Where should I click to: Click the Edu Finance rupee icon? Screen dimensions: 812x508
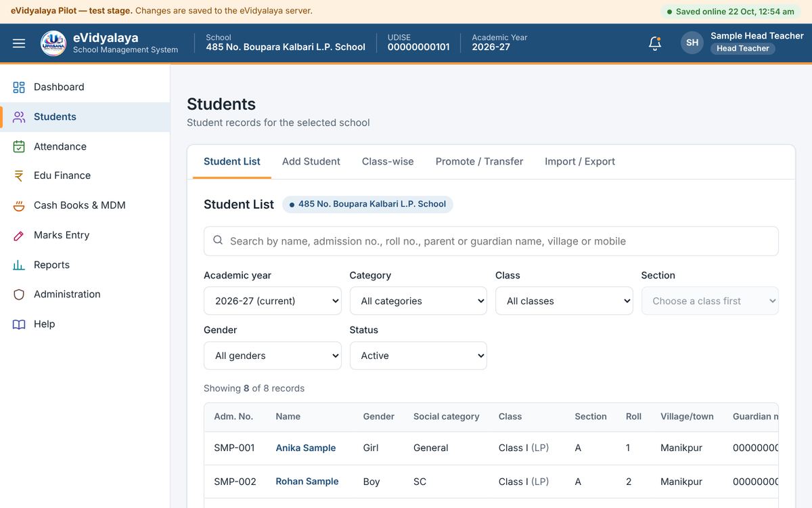[x=19, y=176]
